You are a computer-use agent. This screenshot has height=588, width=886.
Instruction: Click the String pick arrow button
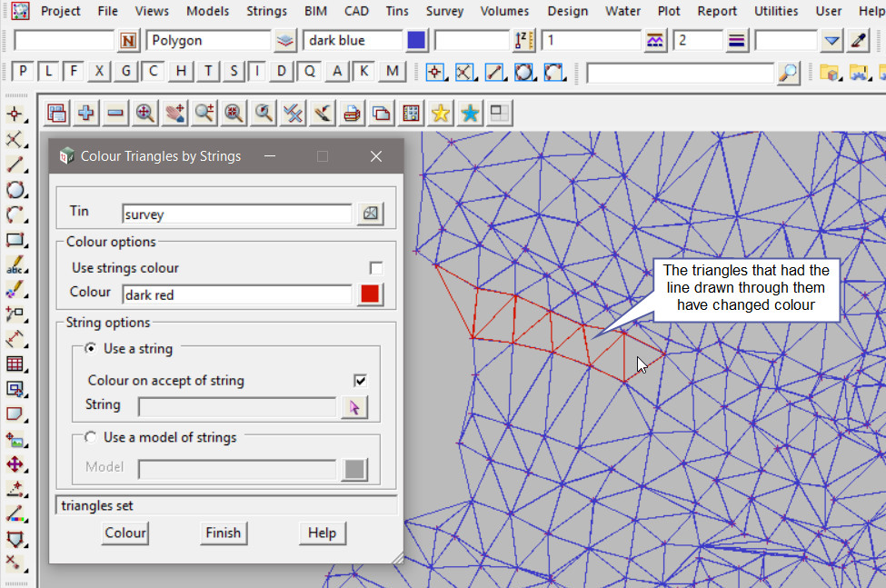click(354, 407)
